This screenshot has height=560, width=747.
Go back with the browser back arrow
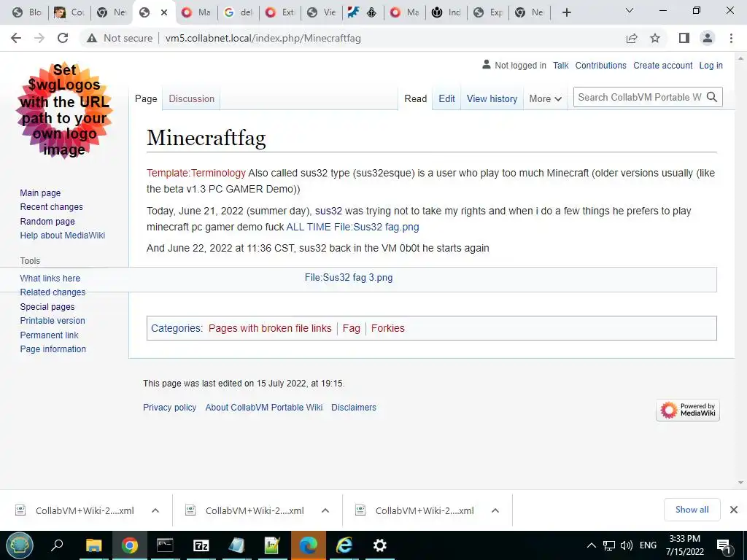click(x=16, y=38)
